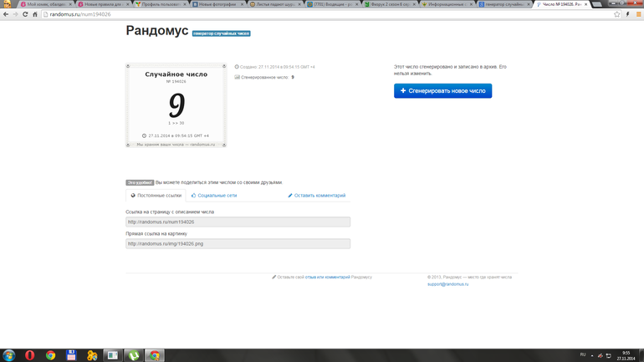Image resolution: width=644 pixels, height=362 pixels.
Task: Click the page link field with num194026
Action: [x=238, y=222]
